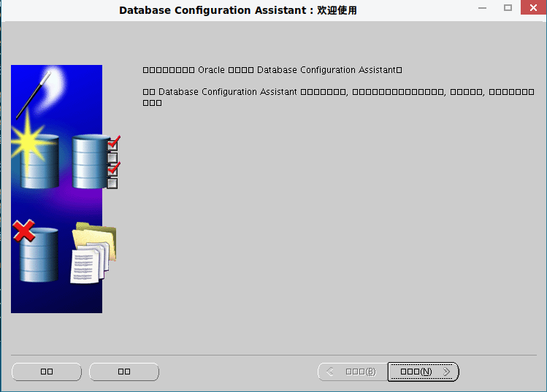Minimize the Database Configuration Assistant window

point(483,7)
